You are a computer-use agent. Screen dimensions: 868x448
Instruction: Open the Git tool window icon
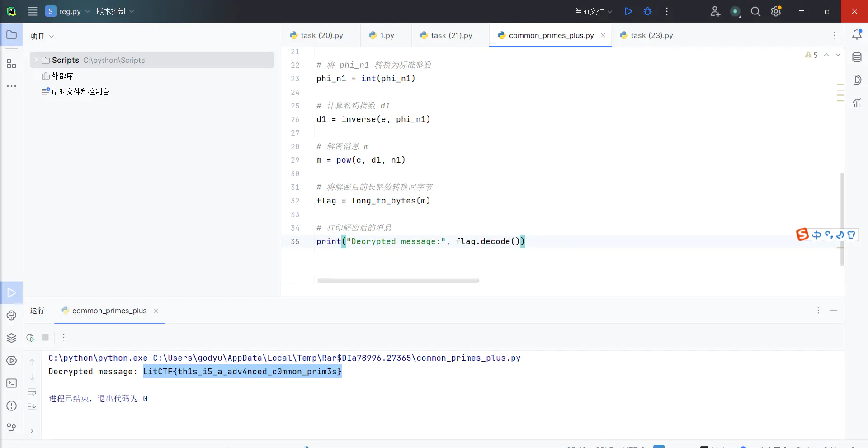tap(11, 428)
